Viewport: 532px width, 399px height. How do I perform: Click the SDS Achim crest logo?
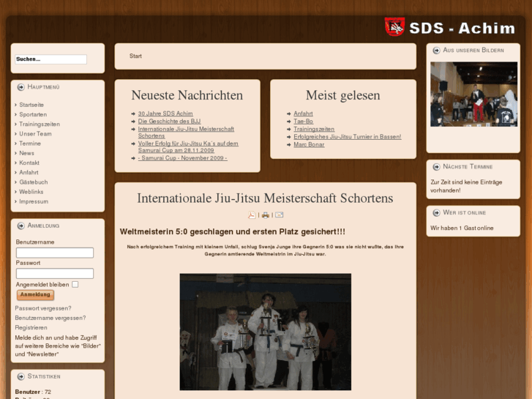coord(394,26)
